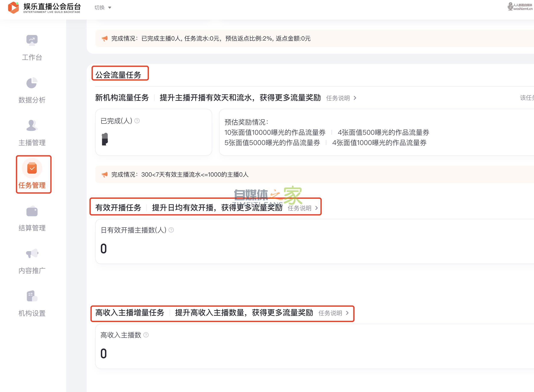The width and height of the screenshot is (534, 392).
Task: Open the 主播管理 person icon
Action: (x=32, y=125)
